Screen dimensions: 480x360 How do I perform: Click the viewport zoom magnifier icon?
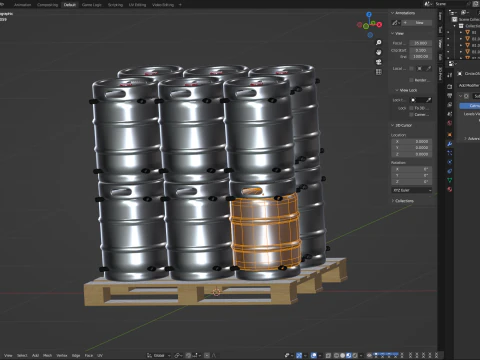click(379, 43)
